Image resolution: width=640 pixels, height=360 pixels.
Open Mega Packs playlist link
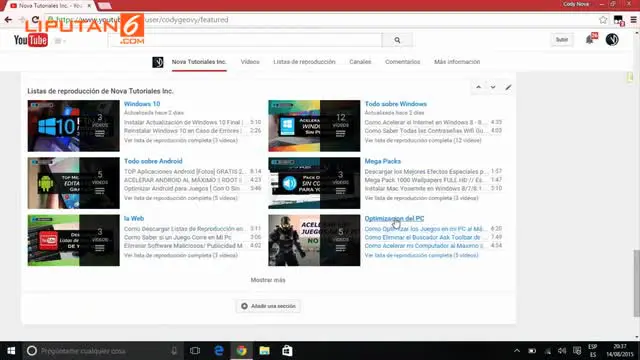tap(382, 161)
